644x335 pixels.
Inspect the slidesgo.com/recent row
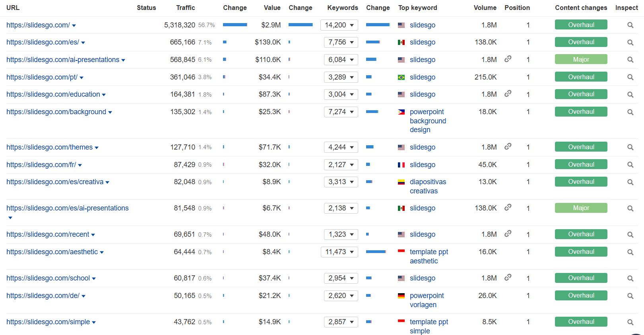630,235
